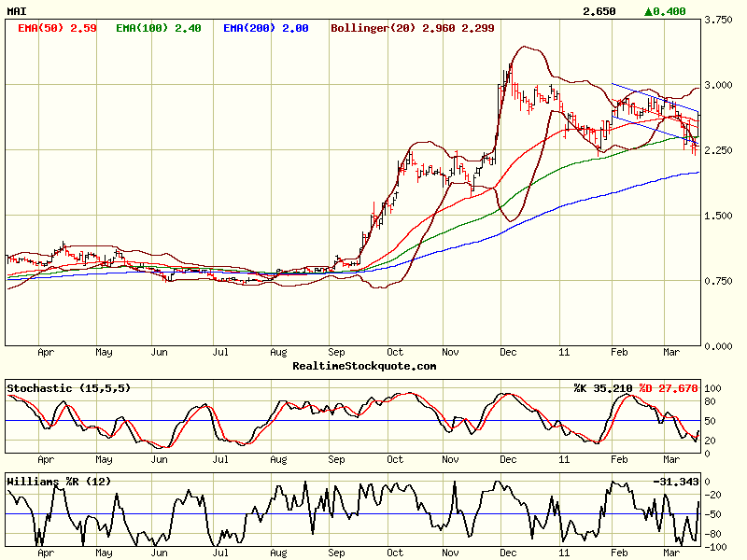The image size is (747, 560).
Task: Click the MAI ticker symbol label
Action: (17, 11)
